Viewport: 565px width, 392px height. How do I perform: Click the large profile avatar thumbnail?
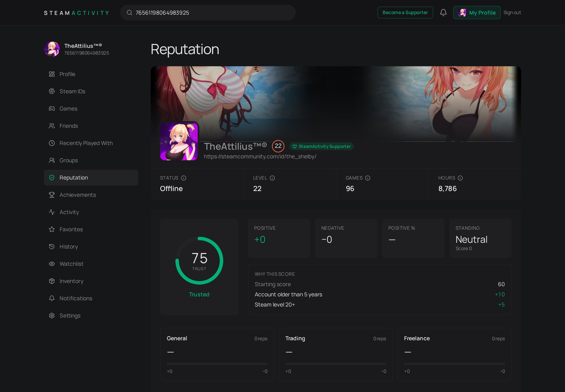pos(179,141)
